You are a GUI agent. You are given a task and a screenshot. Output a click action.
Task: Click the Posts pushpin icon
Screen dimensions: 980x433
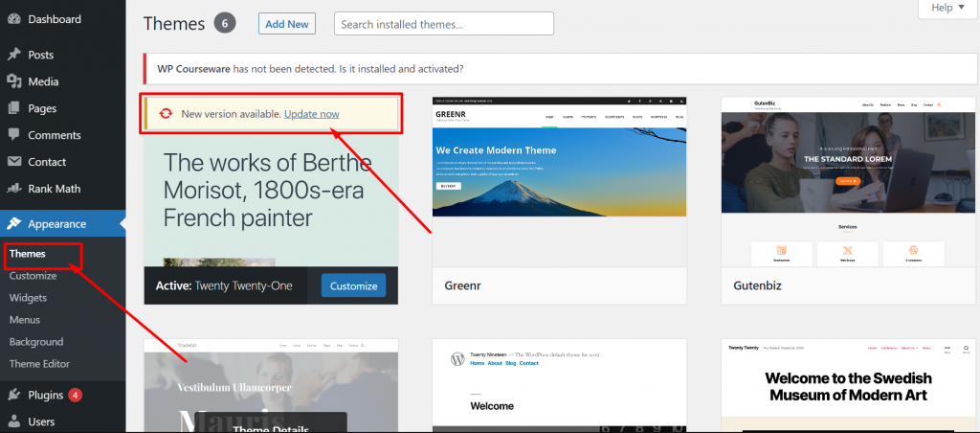[x=14, y=56]
